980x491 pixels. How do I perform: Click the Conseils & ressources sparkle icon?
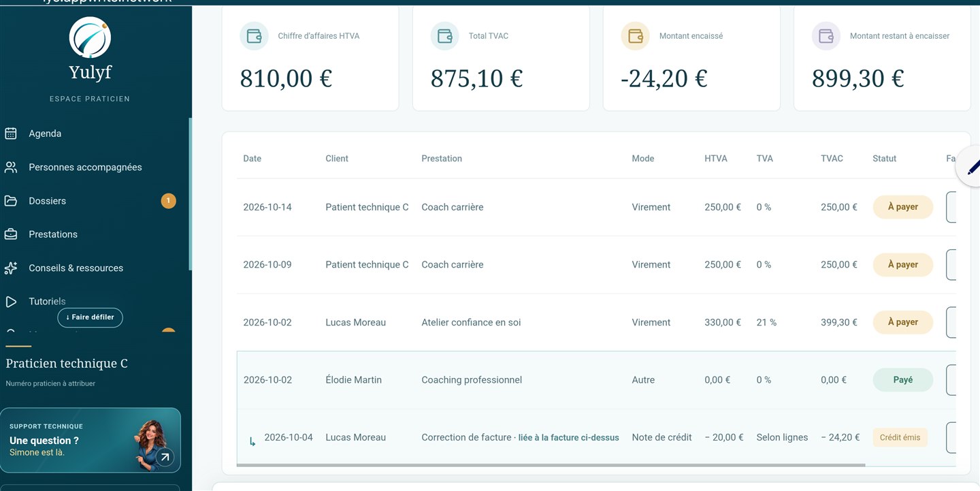click(11, 268)
